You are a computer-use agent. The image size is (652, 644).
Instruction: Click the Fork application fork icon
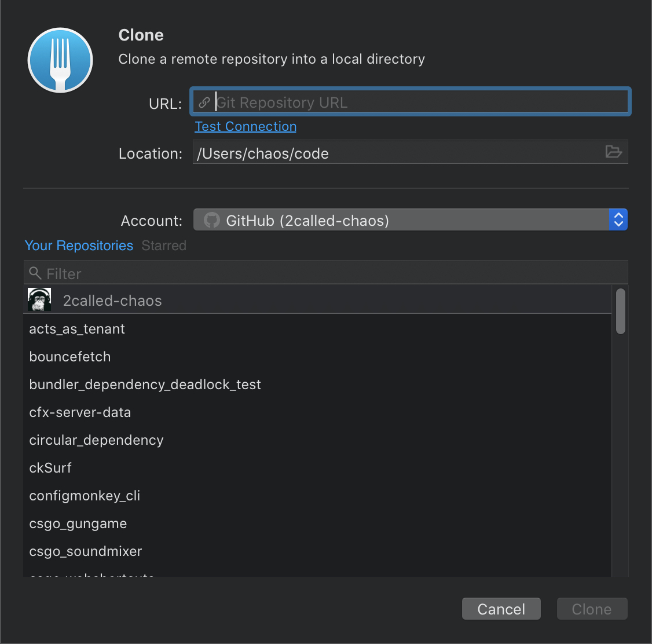tap(60, 60)
